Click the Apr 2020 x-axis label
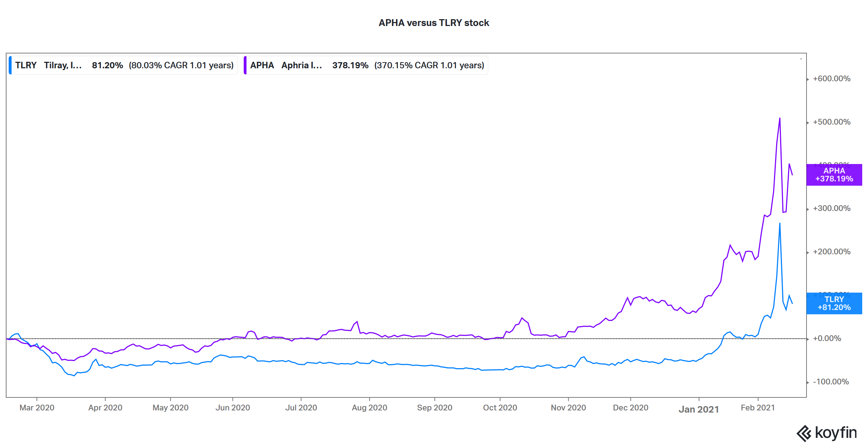Viewport: 868px width, 448px height. [105, 408]
